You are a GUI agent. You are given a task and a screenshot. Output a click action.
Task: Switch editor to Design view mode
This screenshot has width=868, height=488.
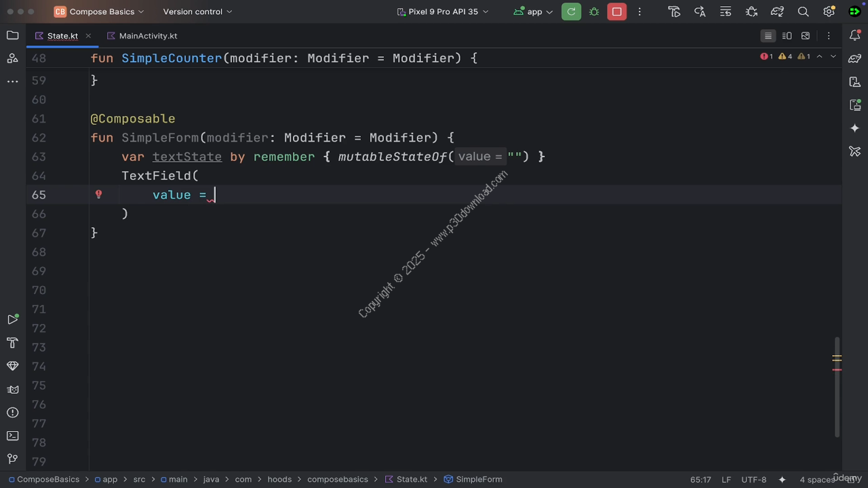[x=806, y=36]
